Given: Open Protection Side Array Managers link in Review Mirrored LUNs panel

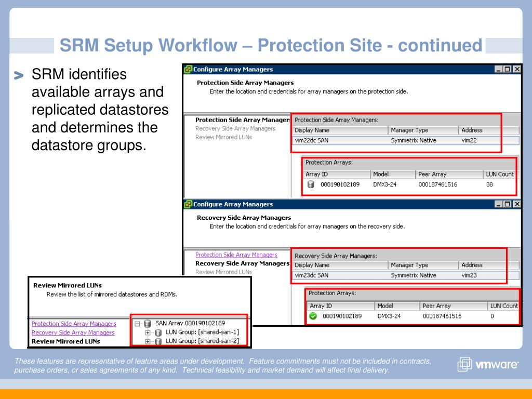Looking at the screenshot, I should coord(74,324).
